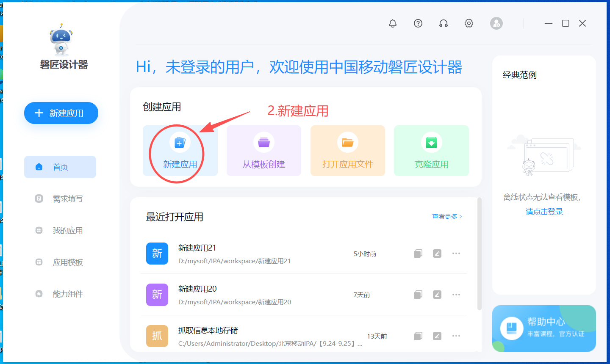Open the customer service headset icon
Screen dimensions: 610x364
coord(444,23)
